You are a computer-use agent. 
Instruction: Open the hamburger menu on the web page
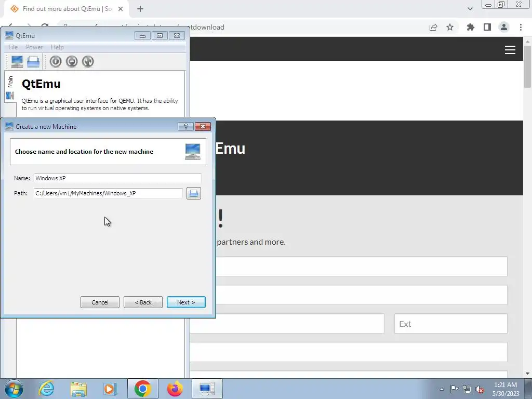[x=510, y=50]
